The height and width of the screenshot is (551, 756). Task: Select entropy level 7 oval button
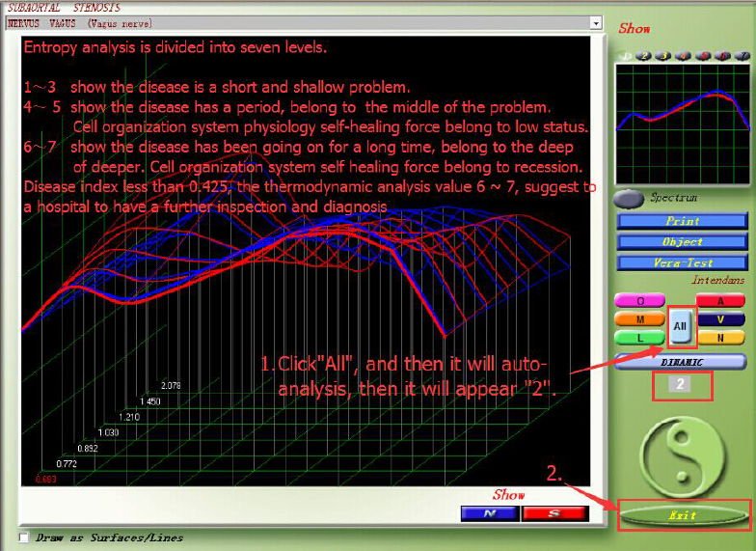[x=742, y=56]
